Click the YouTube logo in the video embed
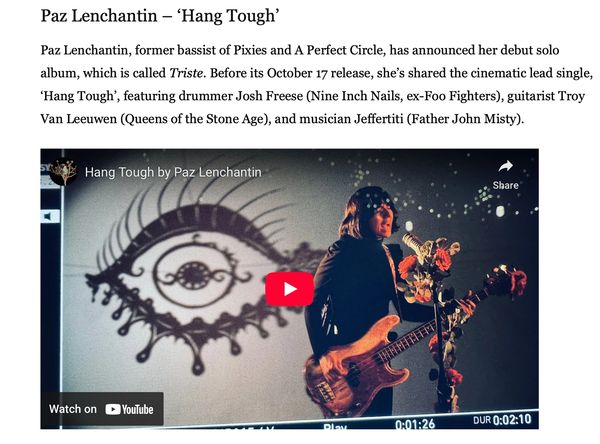This screenshot has width=600, height=444. coord(129,410)
